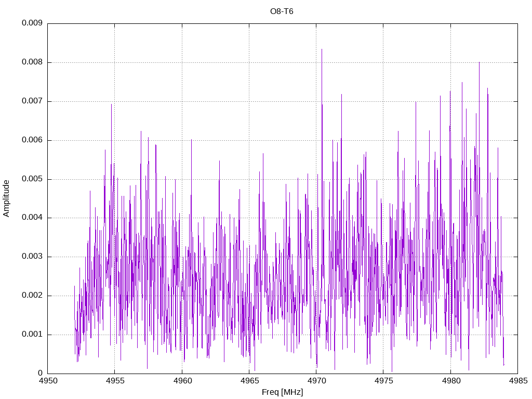Click the 4955 x-axis tick label
Screen dimensions: 532x399
pyautogui.click(x=115, y=381)
